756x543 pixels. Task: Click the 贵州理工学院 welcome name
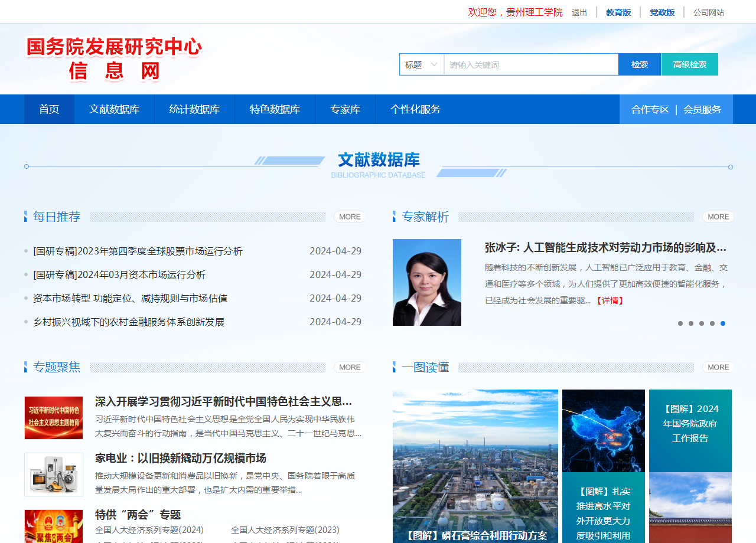[x=535, y=12]
